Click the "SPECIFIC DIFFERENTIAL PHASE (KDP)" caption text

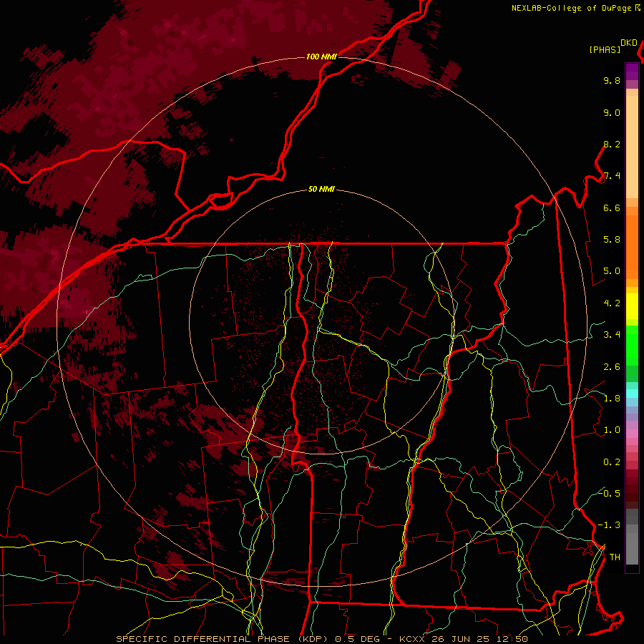click(223, 639)
